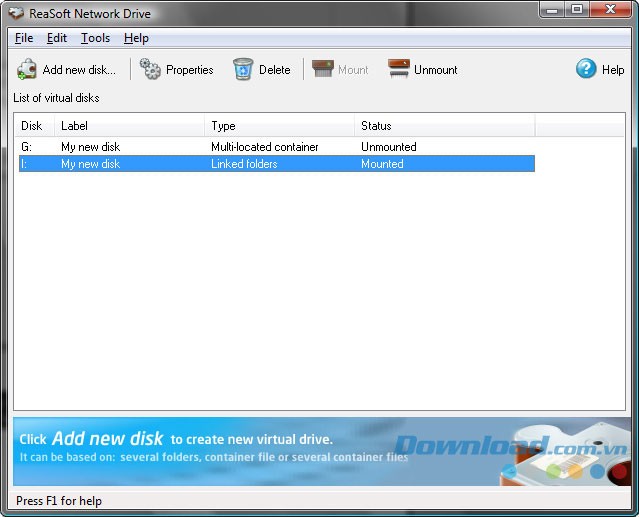639x517 pixels.
Task: Click the 'Mount' toolbar label
Action: [353, 70]
